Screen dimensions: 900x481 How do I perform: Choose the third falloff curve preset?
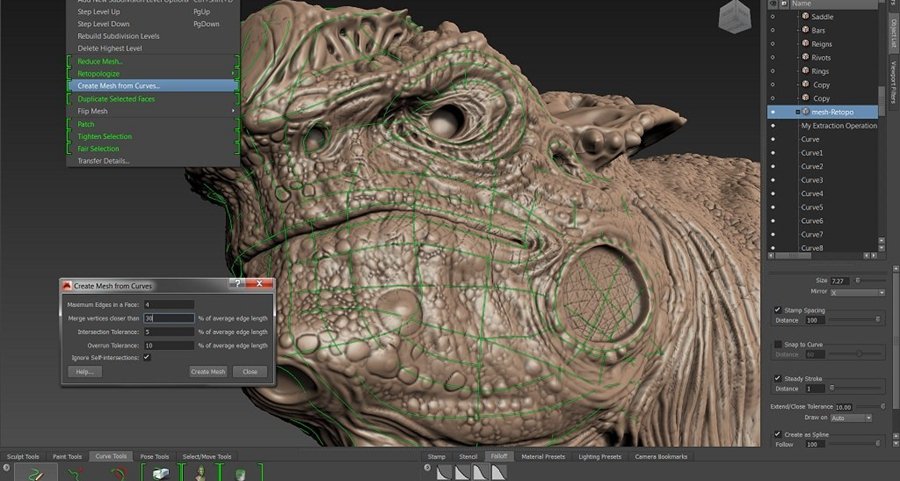pyautogui.click(x=481, y=472)
